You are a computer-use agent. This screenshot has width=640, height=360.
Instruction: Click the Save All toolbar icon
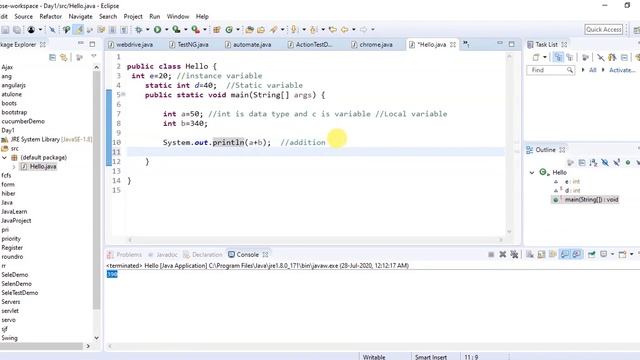click(17, 29)
